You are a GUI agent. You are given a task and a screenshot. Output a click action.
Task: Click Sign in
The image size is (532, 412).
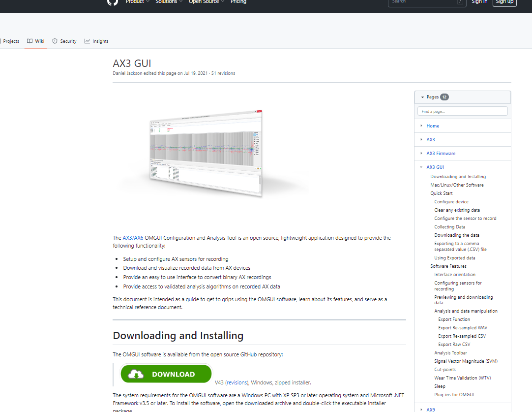pyautogui.click(x=479, y=1)
